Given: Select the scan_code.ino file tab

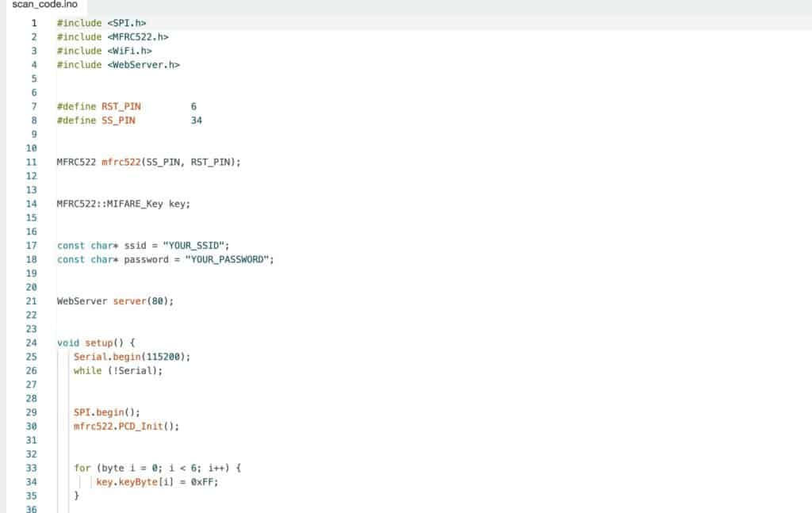Looking at the screenshot, I should click(44, 6).
